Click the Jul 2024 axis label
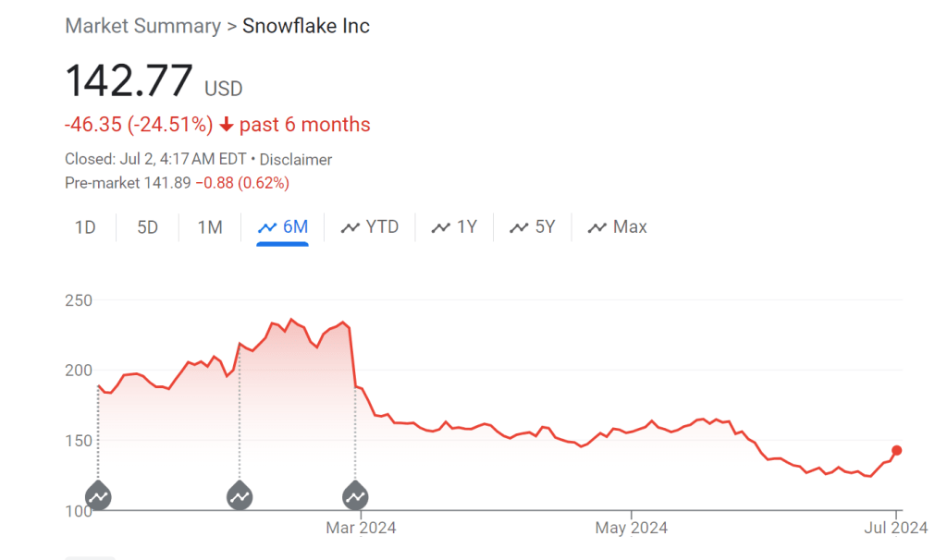 (x=895, y=529)
